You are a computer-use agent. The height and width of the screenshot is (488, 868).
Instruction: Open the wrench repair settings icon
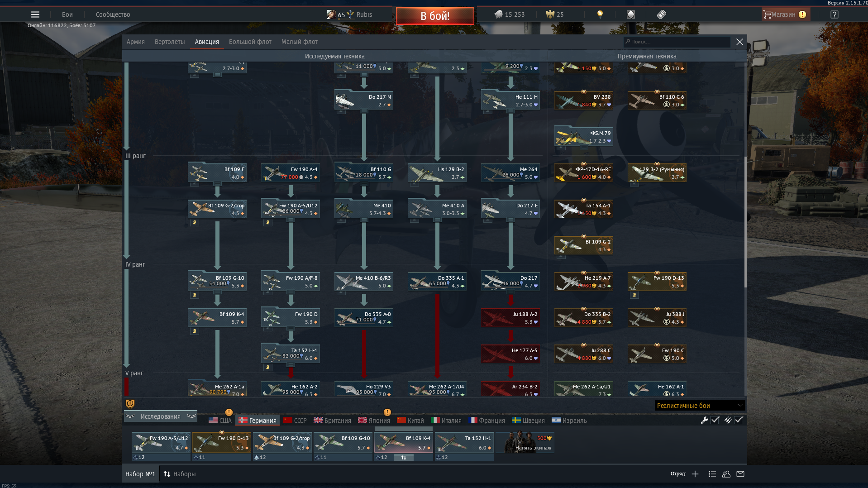[704, 420]
